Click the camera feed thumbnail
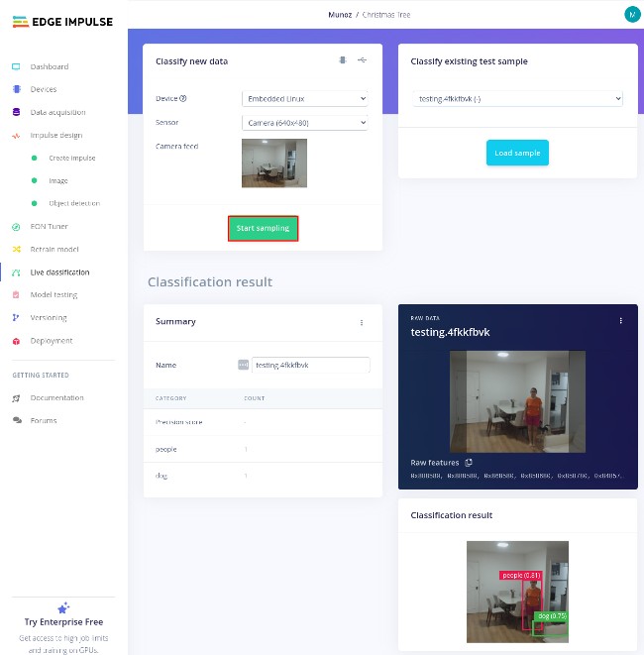This screenshot has width=644, height=655. click(273, 163)
